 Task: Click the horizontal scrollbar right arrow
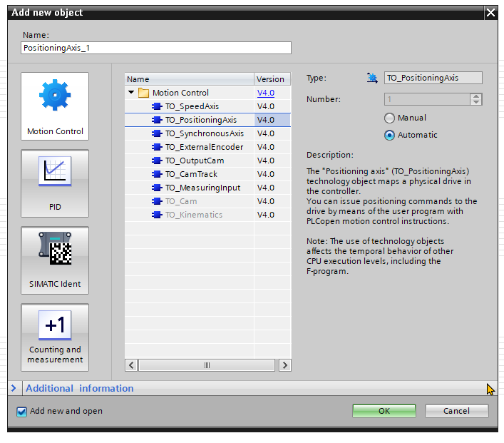284,365
